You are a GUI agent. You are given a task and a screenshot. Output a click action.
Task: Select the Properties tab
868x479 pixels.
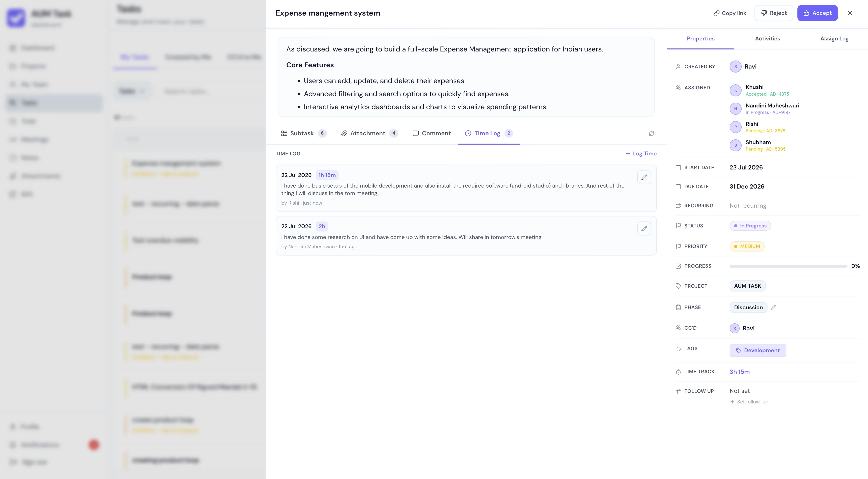pos(700,38)
